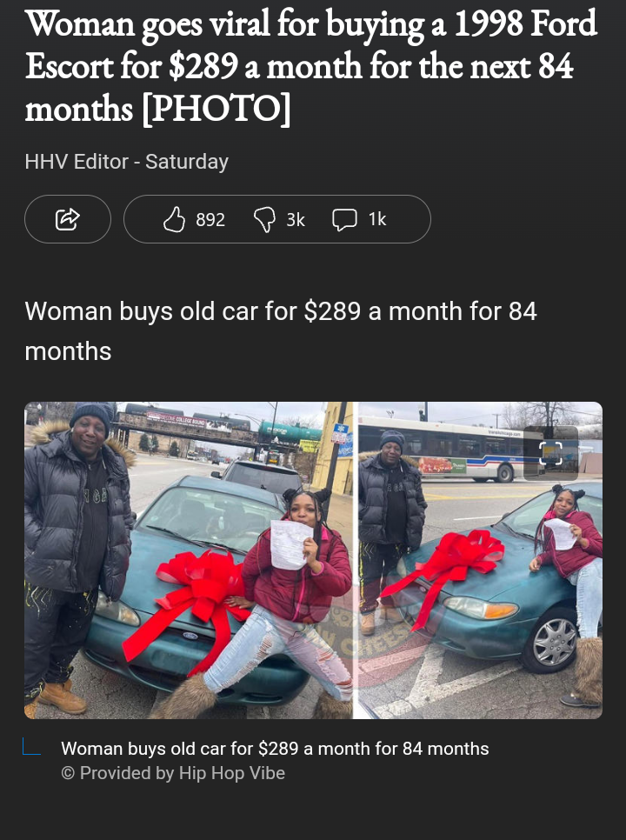Click the blue caption bracket icon
626x840 pixels.
[x=31, y=746]
